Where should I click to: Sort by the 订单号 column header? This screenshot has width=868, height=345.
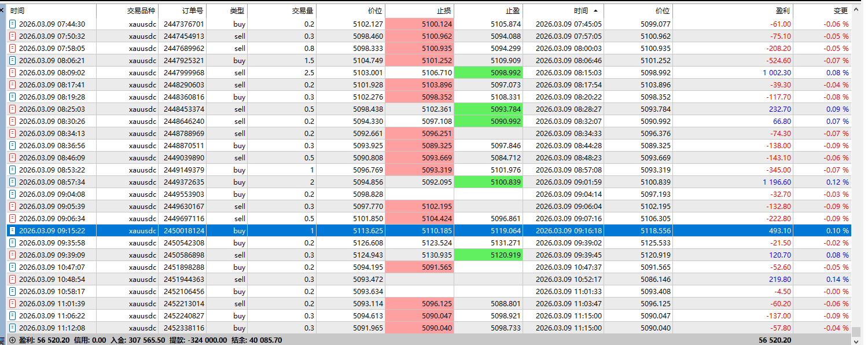[182, 11]
